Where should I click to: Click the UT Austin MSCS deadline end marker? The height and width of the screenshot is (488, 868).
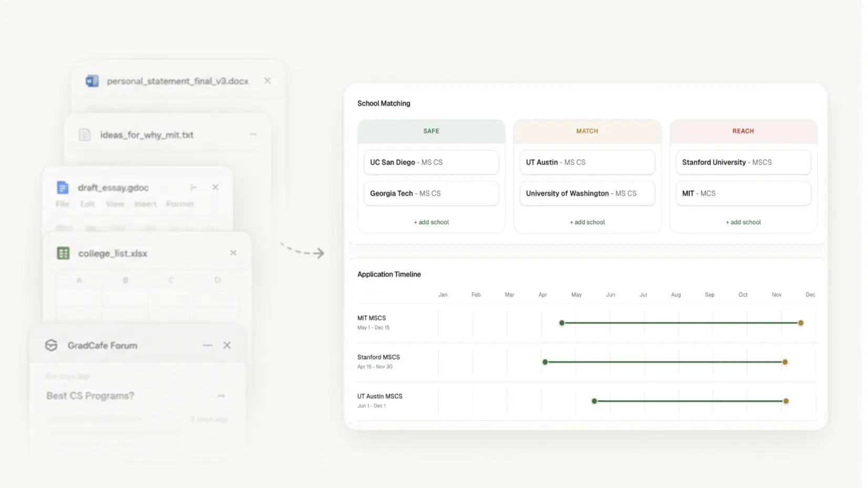pos(786,401)
